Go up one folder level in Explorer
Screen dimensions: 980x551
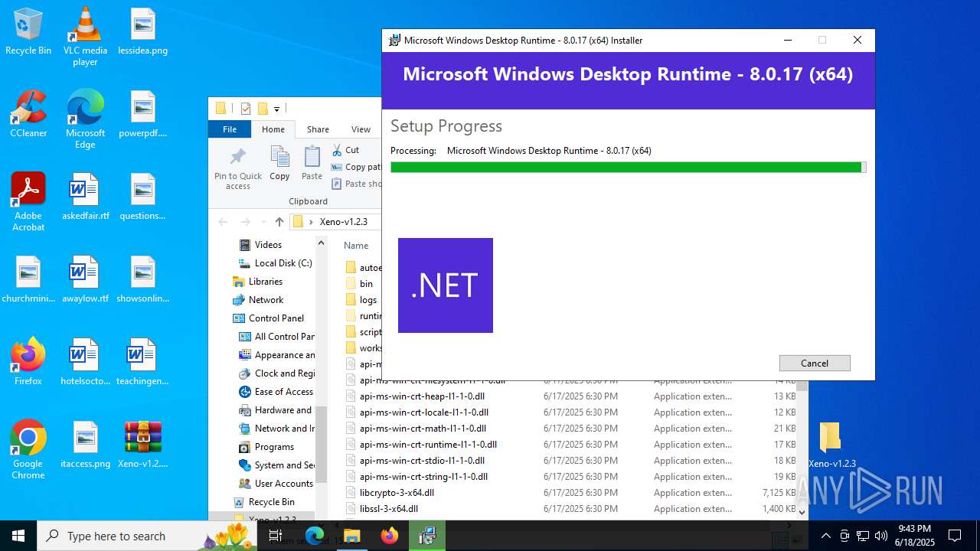point(279,222)
